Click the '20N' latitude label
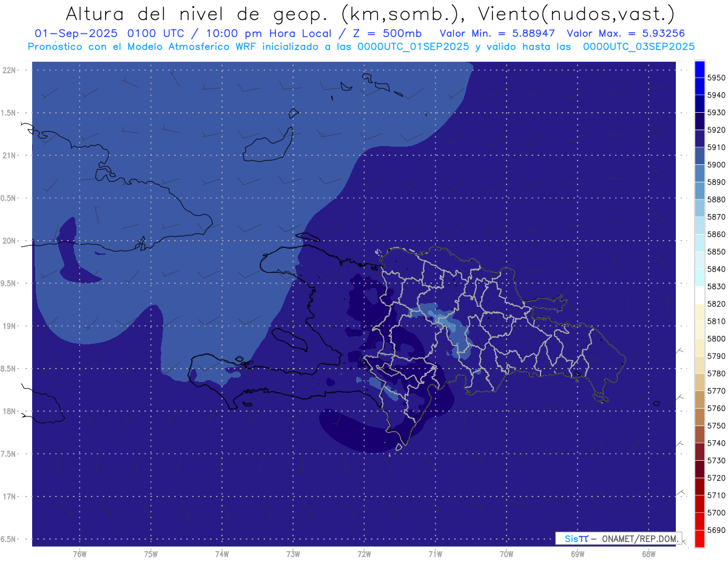Image resolution: width=728 pixels, height=562 pixels. (10, 241)
